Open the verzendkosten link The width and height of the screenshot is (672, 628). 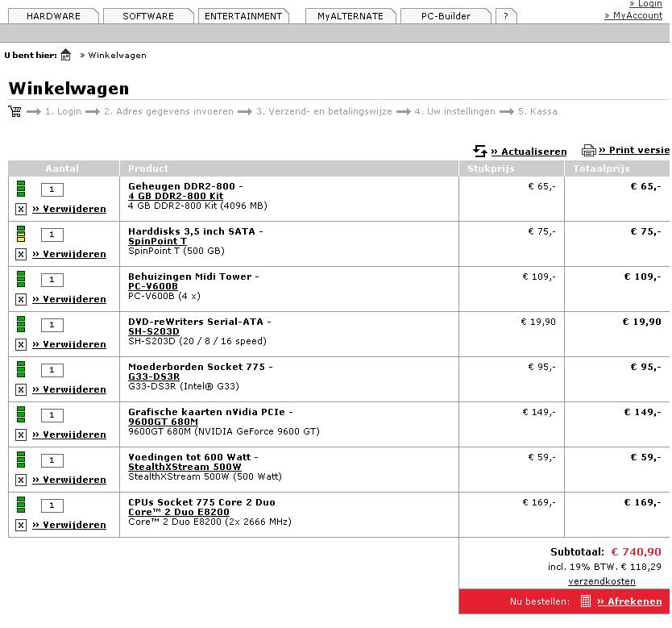(601, 581)
